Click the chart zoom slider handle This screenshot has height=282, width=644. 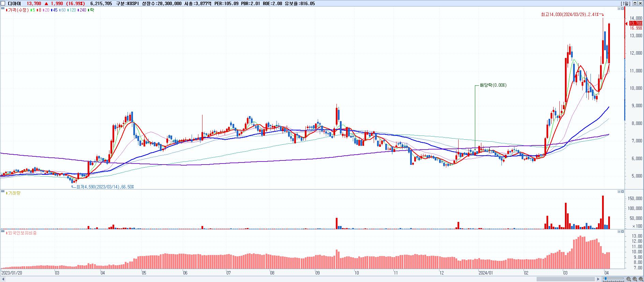tap(605, 279)
